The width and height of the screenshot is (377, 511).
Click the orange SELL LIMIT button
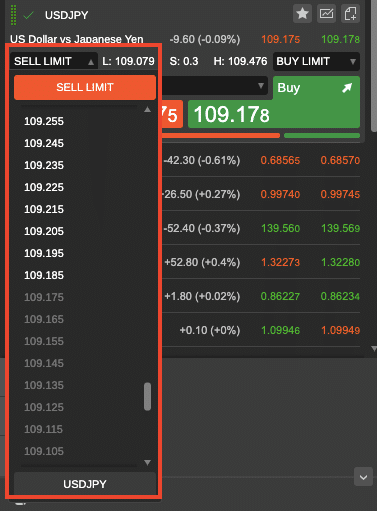pyautogui.click(x=85, y=87)
